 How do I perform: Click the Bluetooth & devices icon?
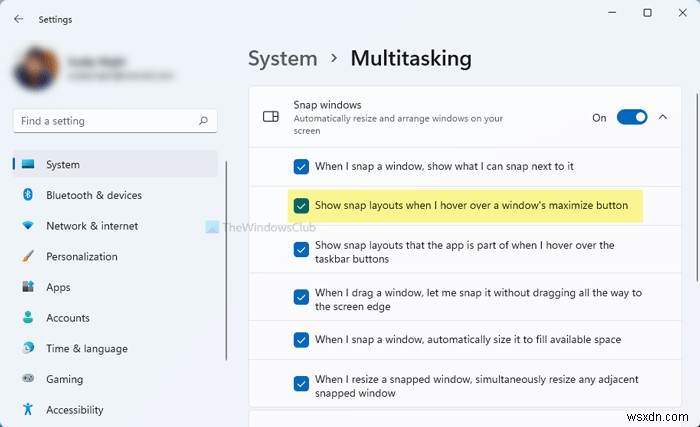tap(28, 195)
